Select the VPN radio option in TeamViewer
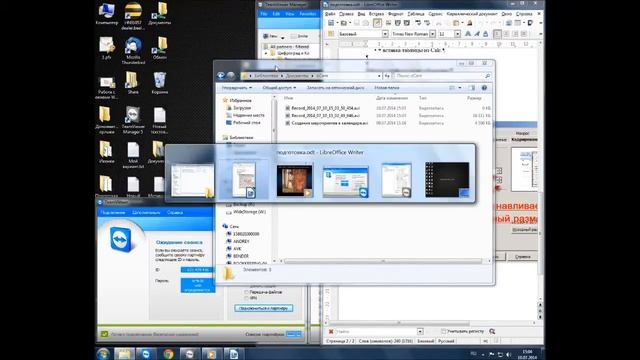Image resolution: width=640 pixels, height=360 pixels. (246, 298)
